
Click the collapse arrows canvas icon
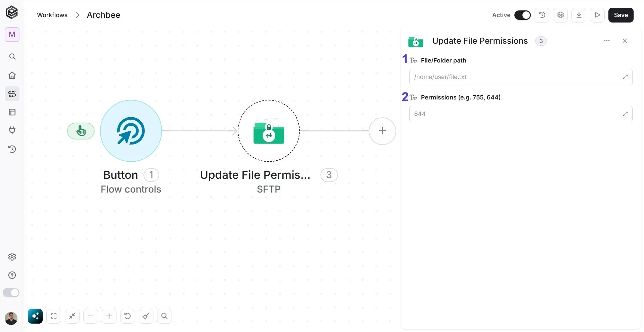click(x=72, y=316)
